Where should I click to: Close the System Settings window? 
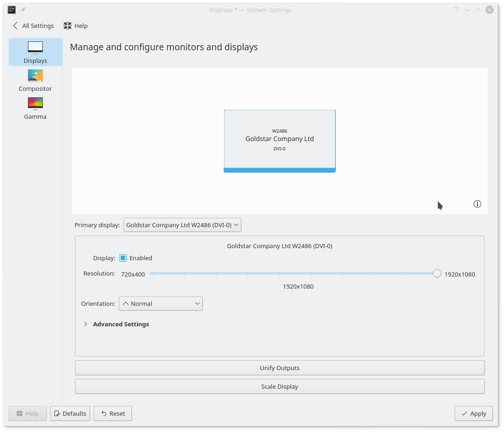490,10
